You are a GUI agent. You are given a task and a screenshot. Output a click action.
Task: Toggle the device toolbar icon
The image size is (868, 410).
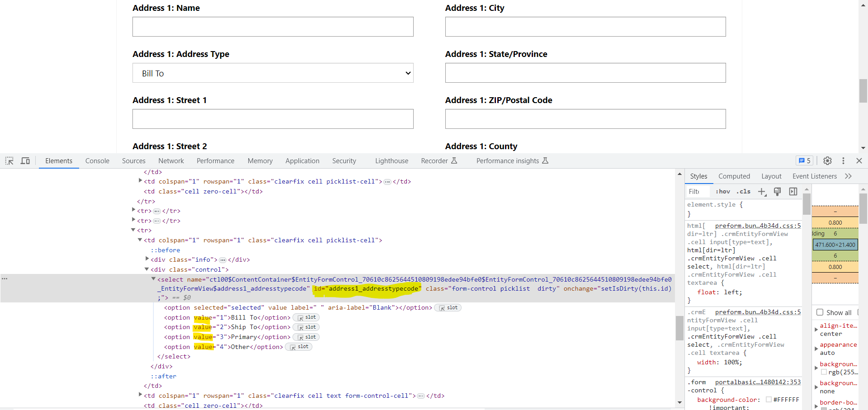point(25,161)
